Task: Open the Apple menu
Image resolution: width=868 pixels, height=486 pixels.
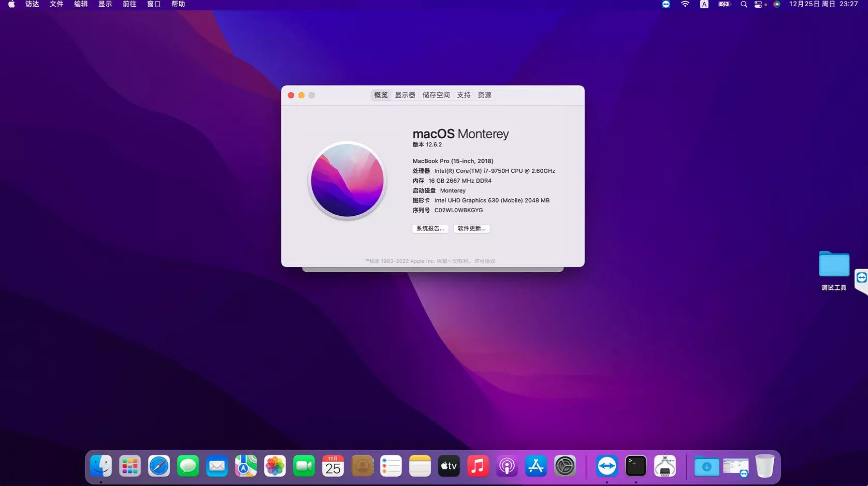Action: (x=11, y=4)
